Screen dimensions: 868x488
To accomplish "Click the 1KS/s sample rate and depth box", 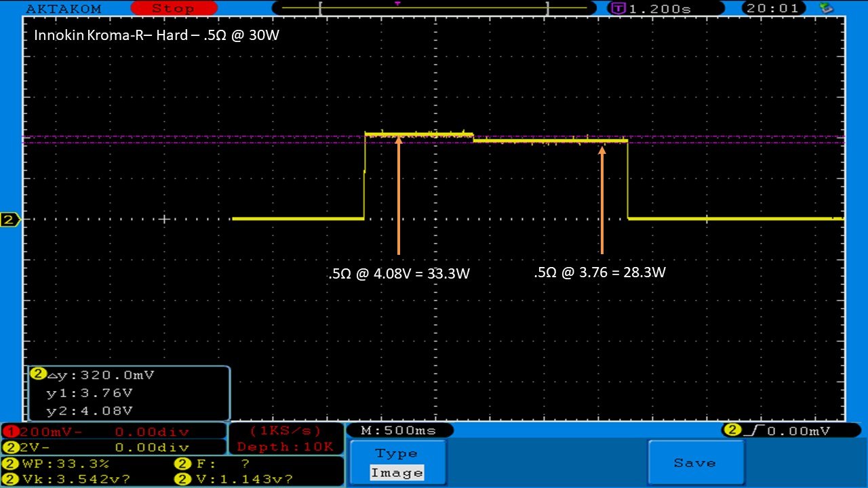I will click(285, 439).
